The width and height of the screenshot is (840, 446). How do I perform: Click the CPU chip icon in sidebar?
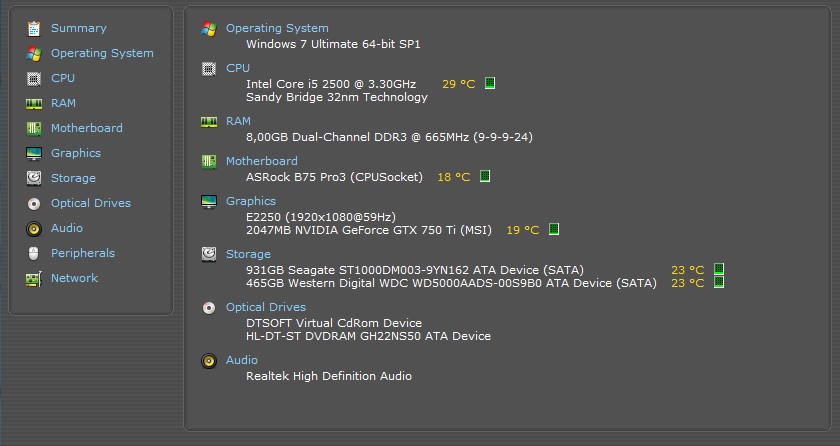pos(34,79)
